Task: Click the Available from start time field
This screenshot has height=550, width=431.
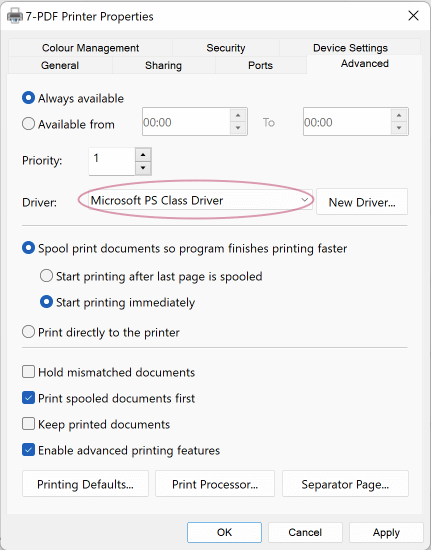Action: (186, 122)
